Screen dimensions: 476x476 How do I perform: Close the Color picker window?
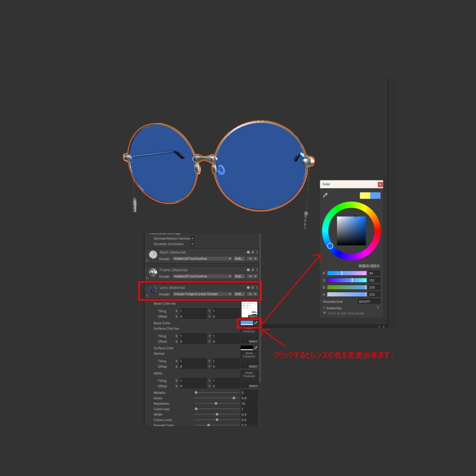click(380, 184)
